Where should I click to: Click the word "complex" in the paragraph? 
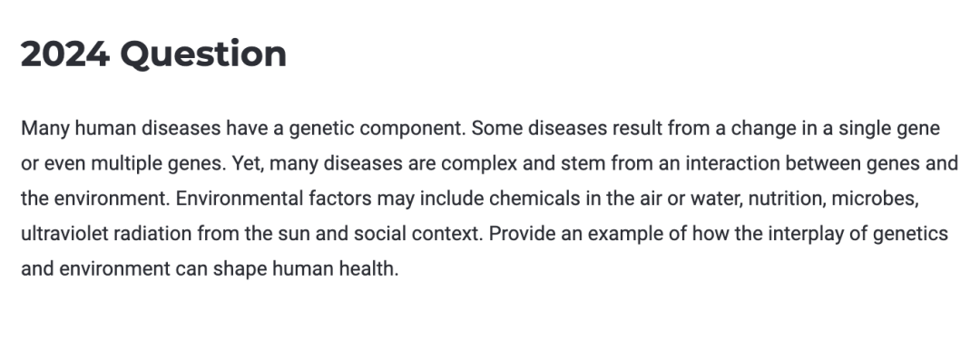(x=481, y=164)
